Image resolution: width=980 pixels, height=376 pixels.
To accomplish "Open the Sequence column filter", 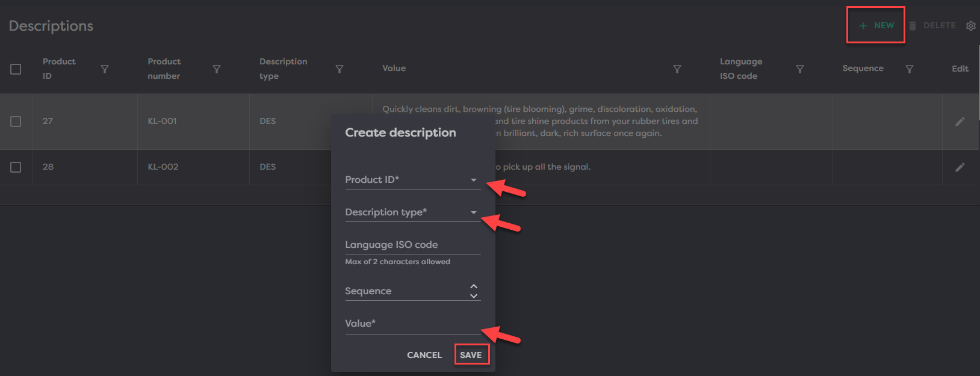I will [910, 69].
